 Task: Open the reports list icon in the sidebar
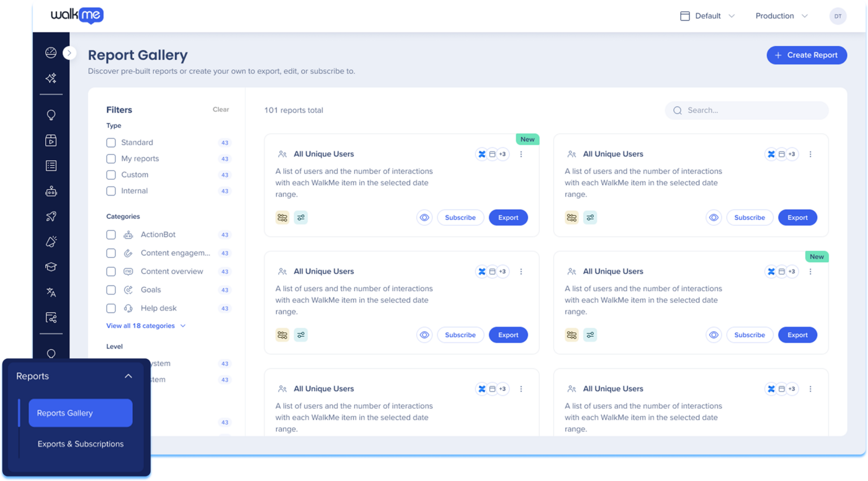tap(51, 165)
